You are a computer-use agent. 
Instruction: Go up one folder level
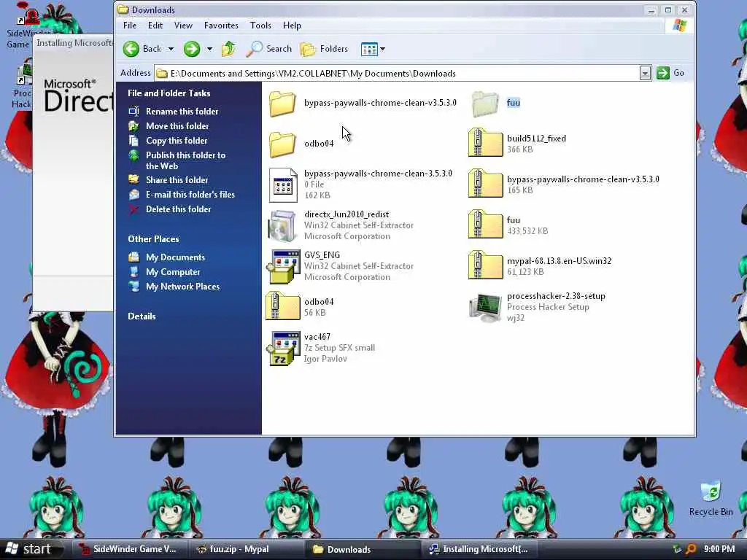pos(228,49)
